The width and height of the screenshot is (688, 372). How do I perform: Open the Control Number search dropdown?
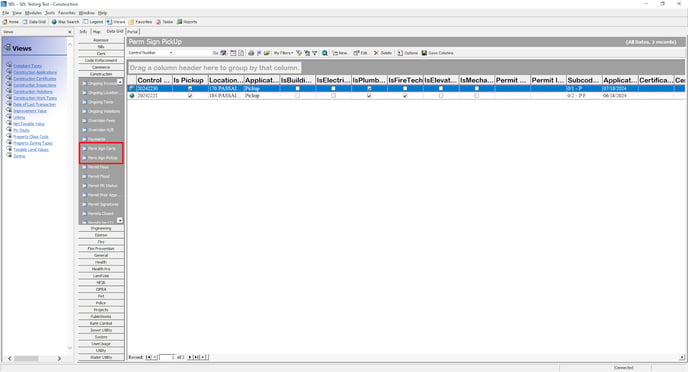(x=171, y=53)
